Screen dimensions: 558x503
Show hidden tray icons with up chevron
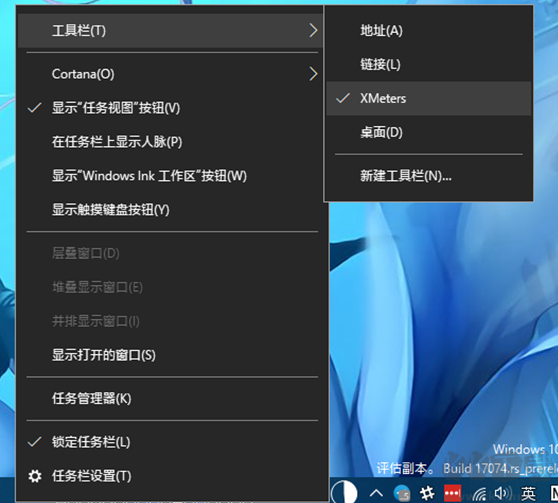coord(376,493)
